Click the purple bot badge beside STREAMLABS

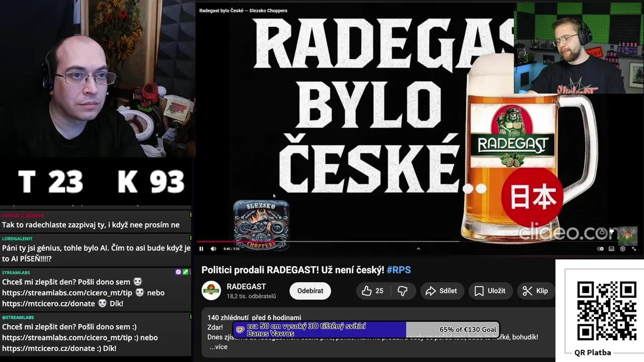pos(178,272)
